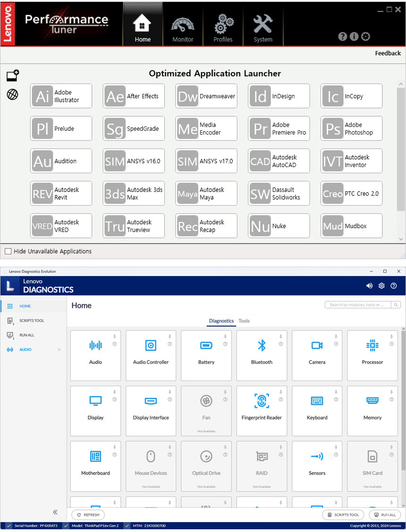
Task: Click the Mudbox Mud icon
Action: (x=333, y=226)
